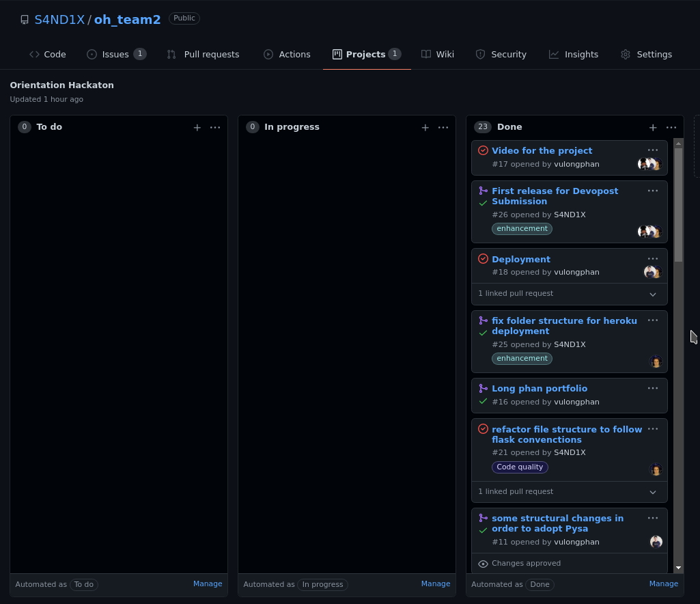
Task: Click the repository icon beside S4ND1X
Action: point(25,20)
